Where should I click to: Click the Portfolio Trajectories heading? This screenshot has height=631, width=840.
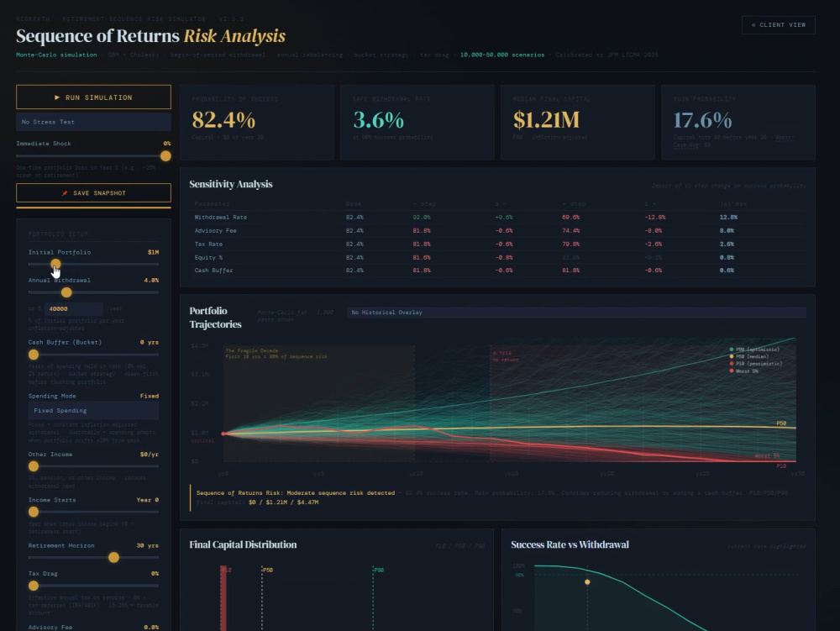[x=215, y=318]
